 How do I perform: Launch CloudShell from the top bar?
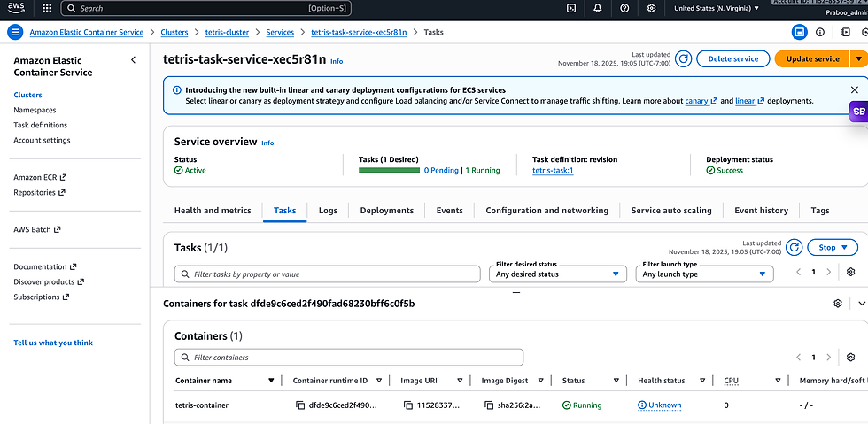(x=571, y=8)
